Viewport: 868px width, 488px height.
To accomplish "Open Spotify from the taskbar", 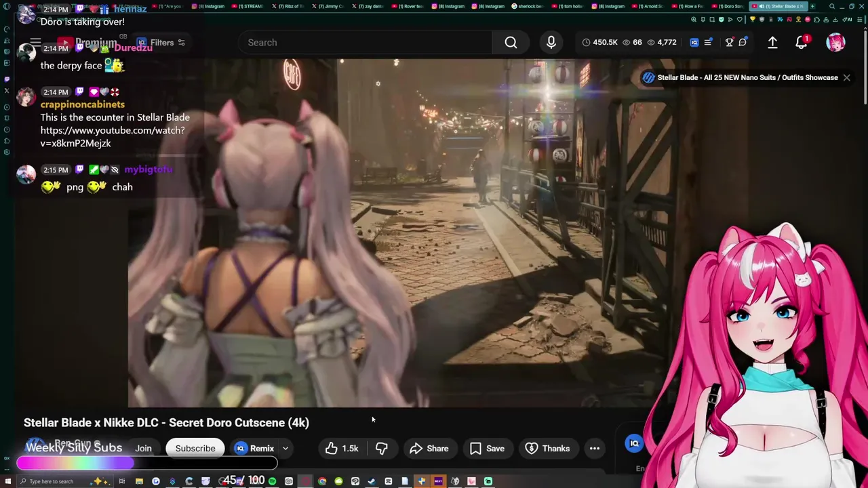I will pos(272,481).
